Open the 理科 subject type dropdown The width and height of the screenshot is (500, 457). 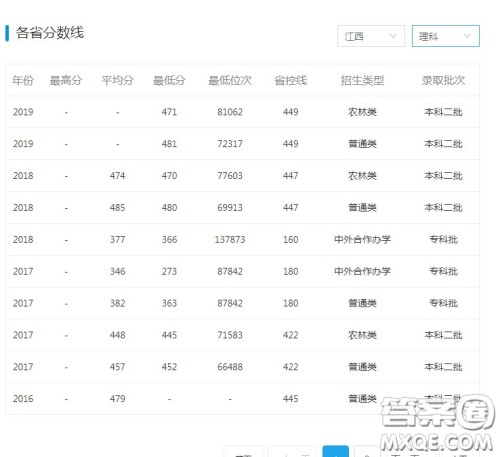pos(446,36)
